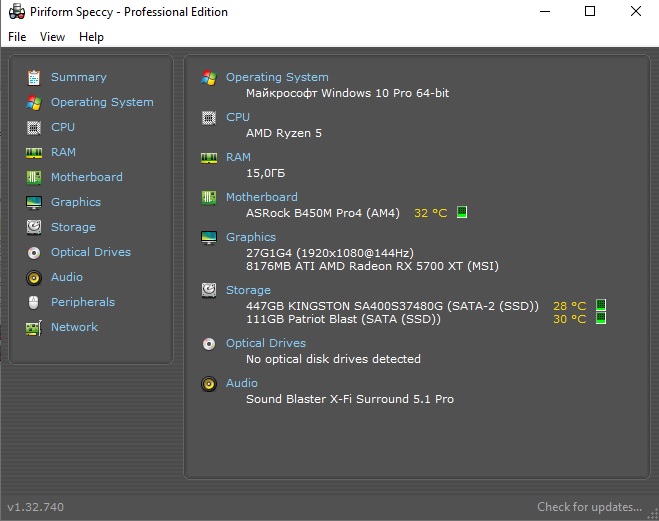Click the Summary clipboard icon in sidebar
This screenshot has height=521, width=659.
pos(34,78)
